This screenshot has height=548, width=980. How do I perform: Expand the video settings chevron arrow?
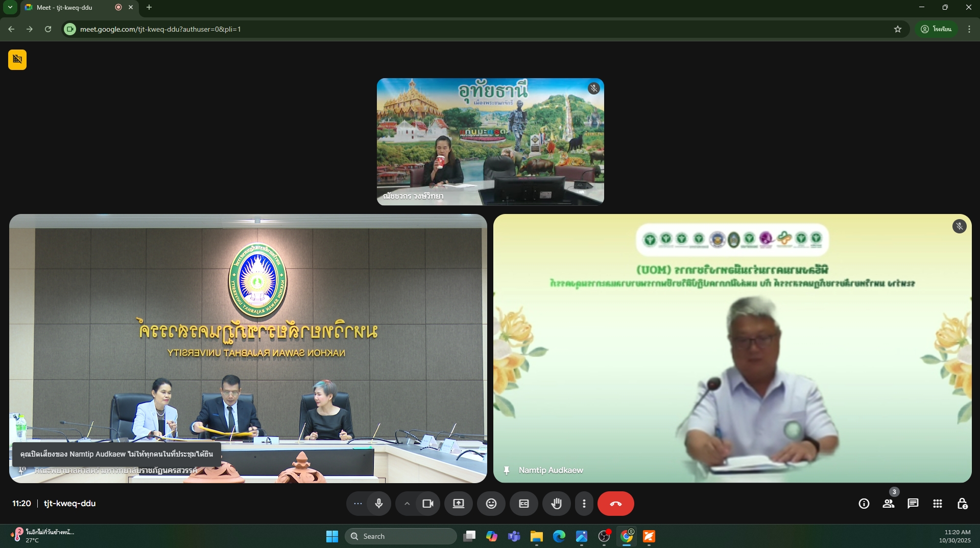coord(407,504)
